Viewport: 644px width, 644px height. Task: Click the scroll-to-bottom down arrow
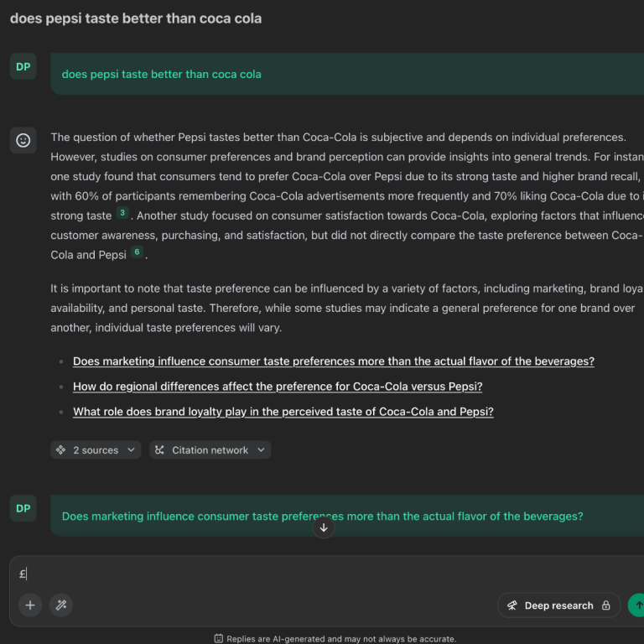(x=324, y=527)
